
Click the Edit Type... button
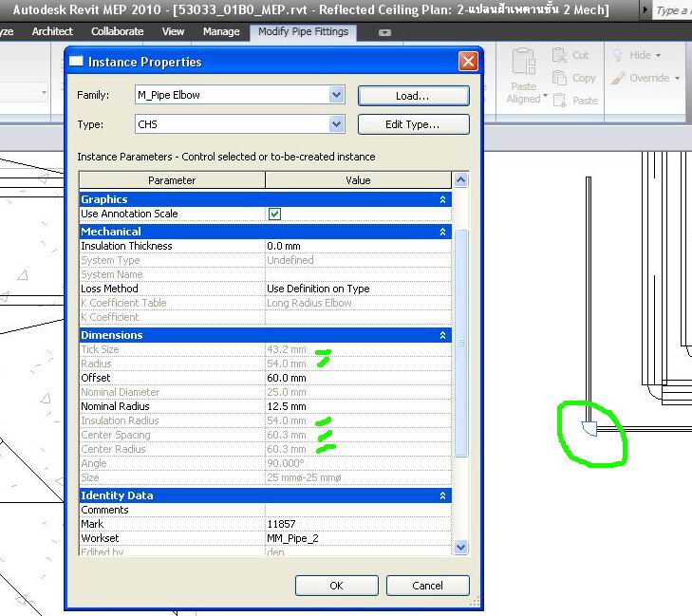point(414,124)
